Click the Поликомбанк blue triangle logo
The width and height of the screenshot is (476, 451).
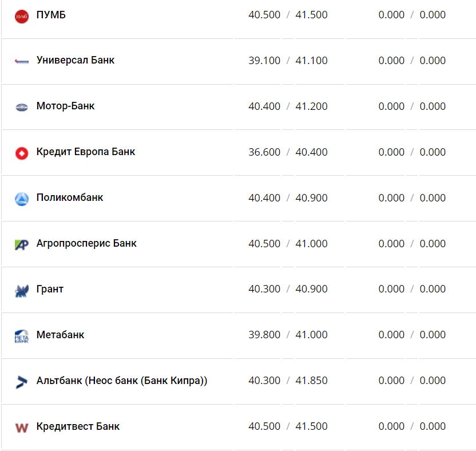(x=22, y=199)
